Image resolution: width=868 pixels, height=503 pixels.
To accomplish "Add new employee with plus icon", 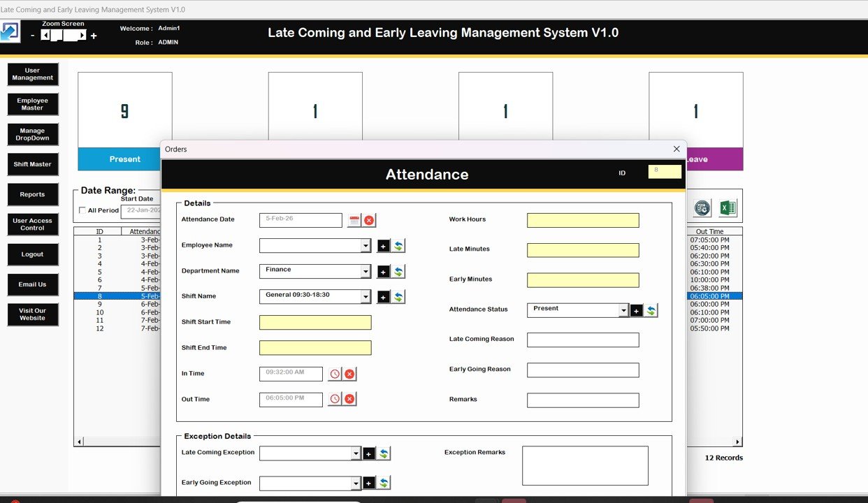I will tap(383, 246).
